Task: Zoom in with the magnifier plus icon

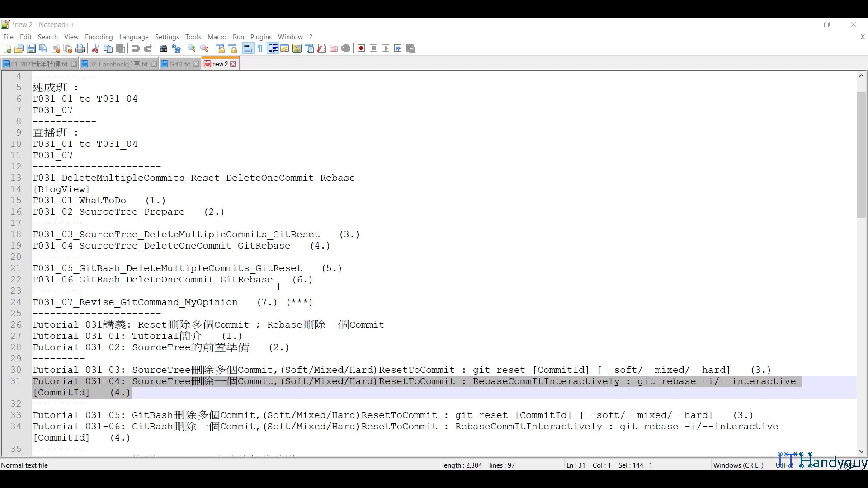Action: (x=192, y=48)
